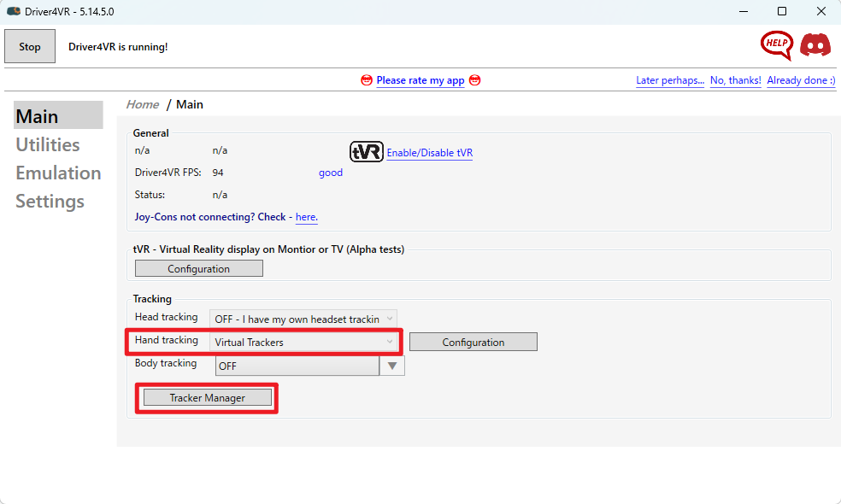This screenshot has width=841, height=504.
Task: Click 'Joy-Cons not connecting? Check -' text
Action: pos(213,217)
